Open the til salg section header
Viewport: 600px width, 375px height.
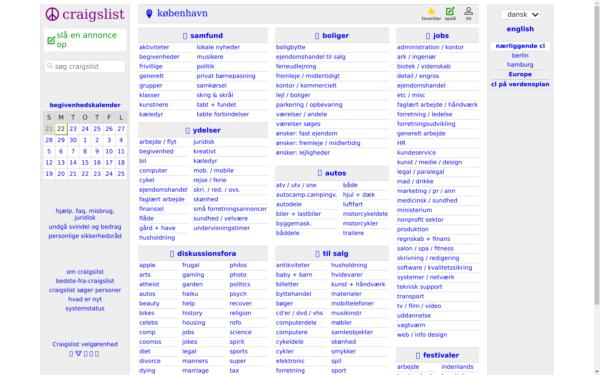332,254
